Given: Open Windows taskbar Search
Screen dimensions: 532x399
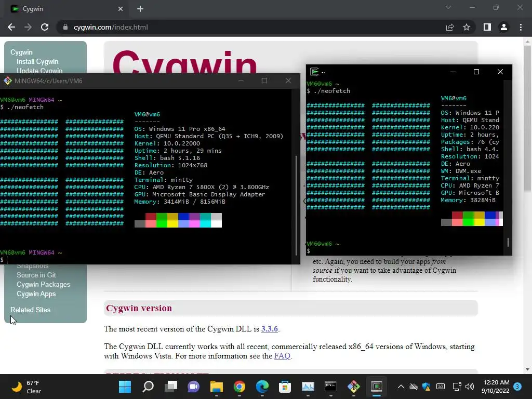Looking at the screenshot, I should tap(148, 387).
